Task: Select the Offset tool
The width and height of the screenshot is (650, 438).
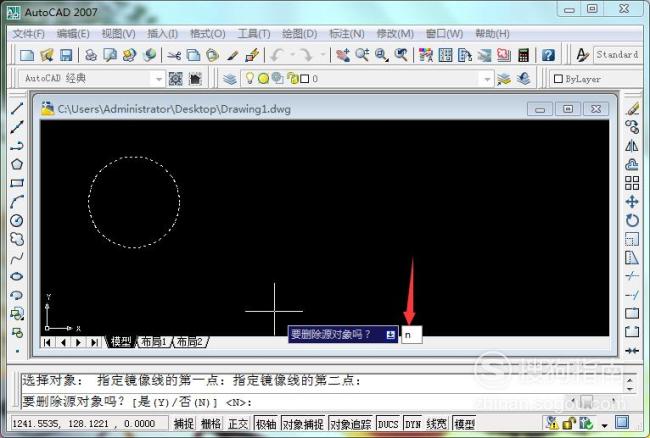Action: pos(632,165)
